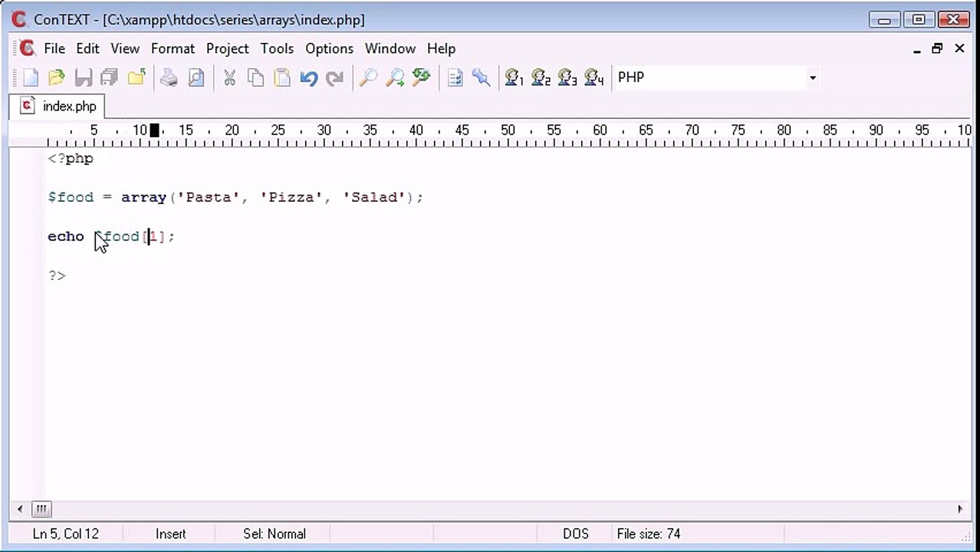Screen dimensions: 980x552
Task: Cut selection with the scissors icon
Action: click(x=229, y=77)
